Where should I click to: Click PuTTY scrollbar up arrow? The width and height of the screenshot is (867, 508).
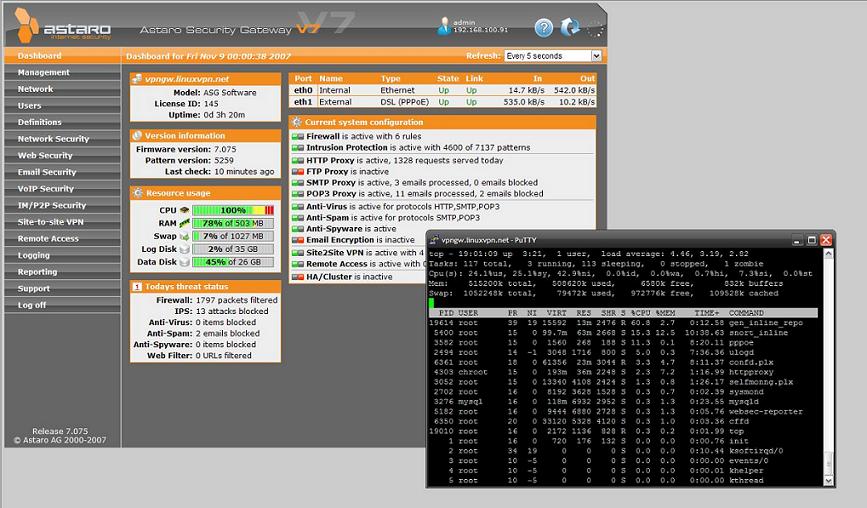click(x=828, y=254)
